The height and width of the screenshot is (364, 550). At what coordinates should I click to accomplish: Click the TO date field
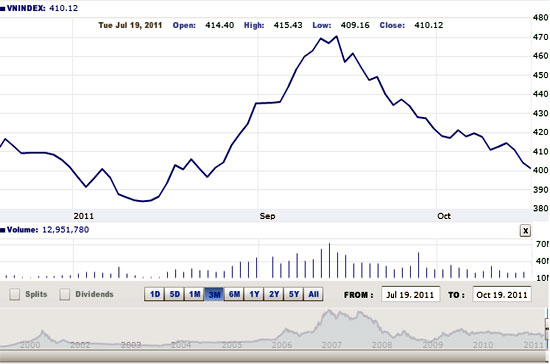tap(502, 294)
